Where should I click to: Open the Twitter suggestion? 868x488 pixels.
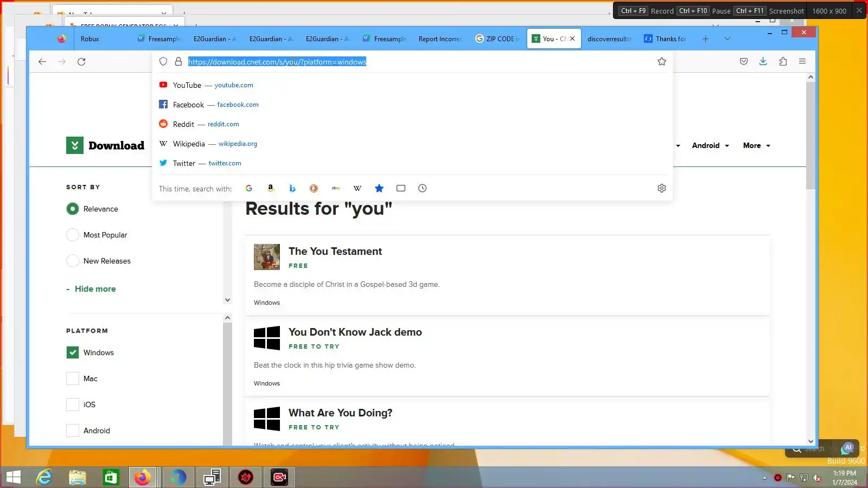412,163
